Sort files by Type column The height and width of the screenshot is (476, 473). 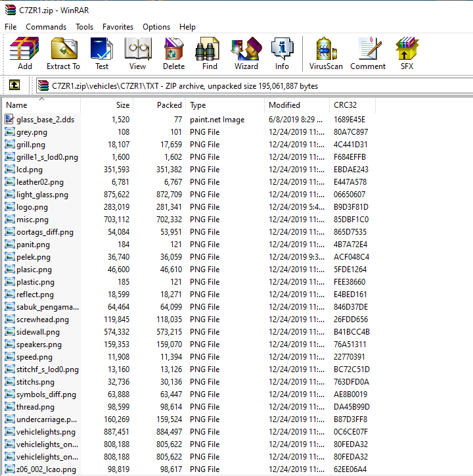tap(225, 105)
